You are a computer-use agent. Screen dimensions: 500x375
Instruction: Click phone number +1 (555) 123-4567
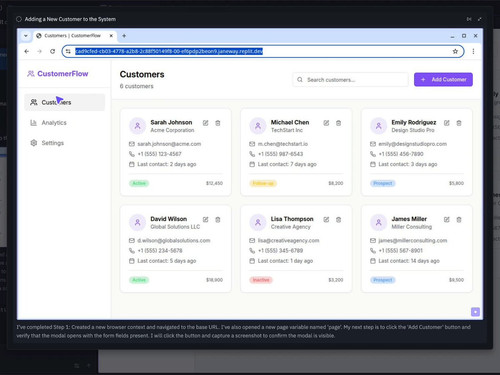tap(159, 154)
